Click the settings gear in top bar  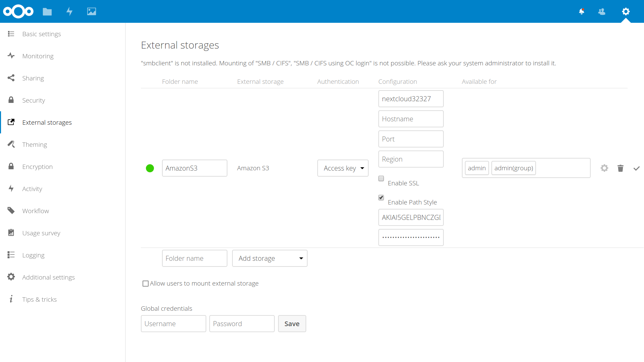[626, 12]
